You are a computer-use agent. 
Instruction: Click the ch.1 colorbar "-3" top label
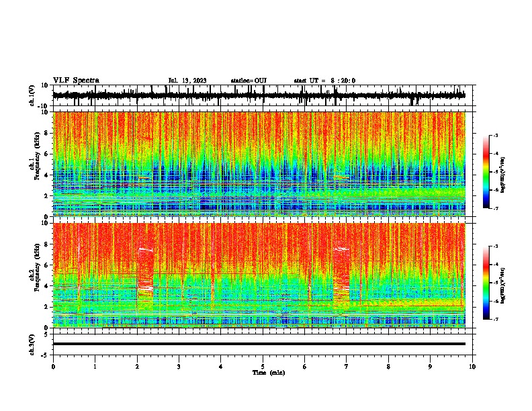pos(495,136)
